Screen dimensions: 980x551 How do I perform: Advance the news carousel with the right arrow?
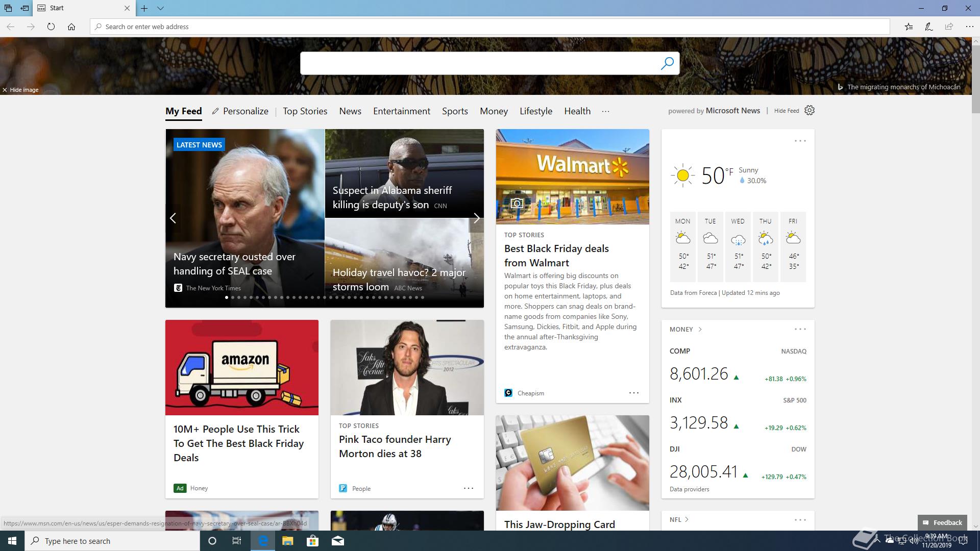tap(476, 218)
